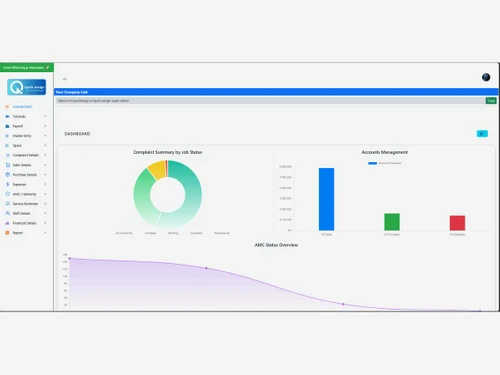Click the Tutorials video camera icon
Viewport: 500px width, 375px height.
click(7, 116)
